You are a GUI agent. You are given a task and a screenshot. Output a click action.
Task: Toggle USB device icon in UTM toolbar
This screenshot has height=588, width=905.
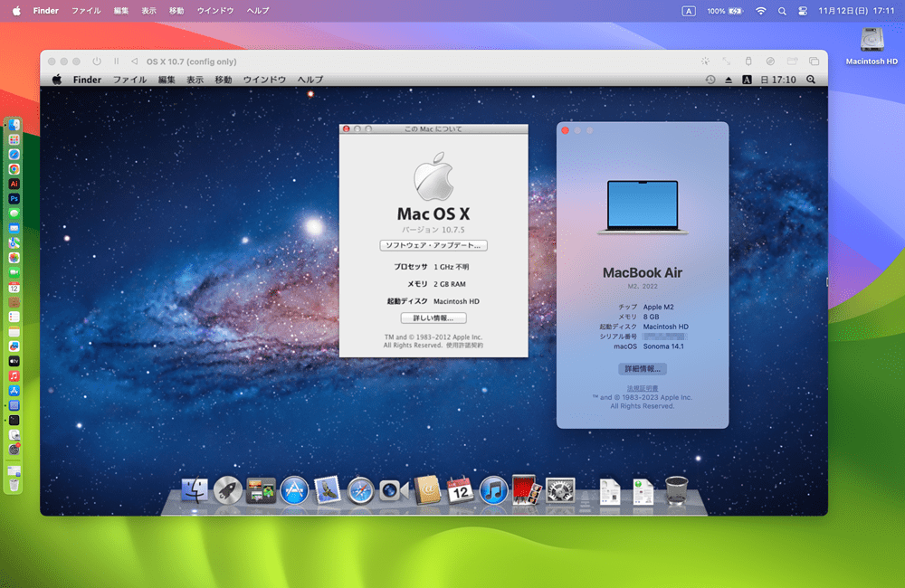(x=748, y=62)
